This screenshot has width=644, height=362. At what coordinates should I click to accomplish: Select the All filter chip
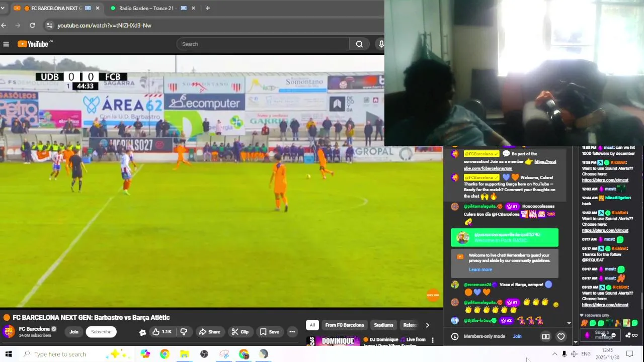pos(312,325)
